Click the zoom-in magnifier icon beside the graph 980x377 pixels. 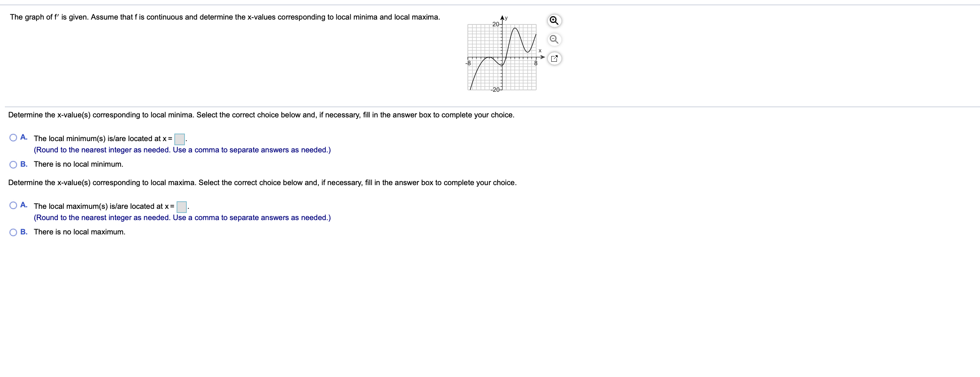pos(554,21)
